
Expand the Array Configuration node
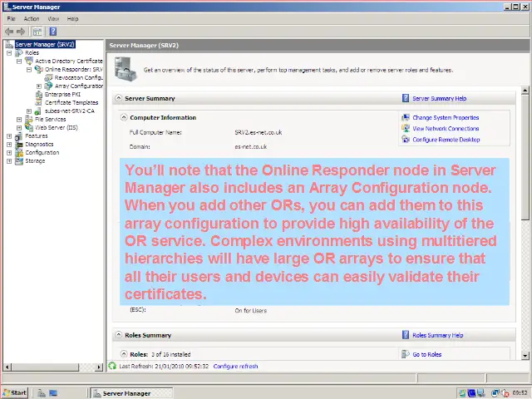(39, 86)
